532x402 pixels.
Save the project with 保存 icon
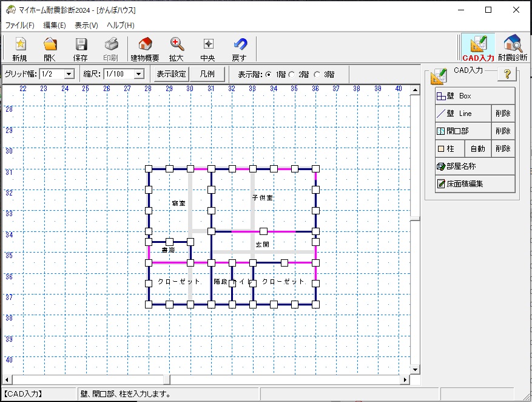[x=81, y=49]
